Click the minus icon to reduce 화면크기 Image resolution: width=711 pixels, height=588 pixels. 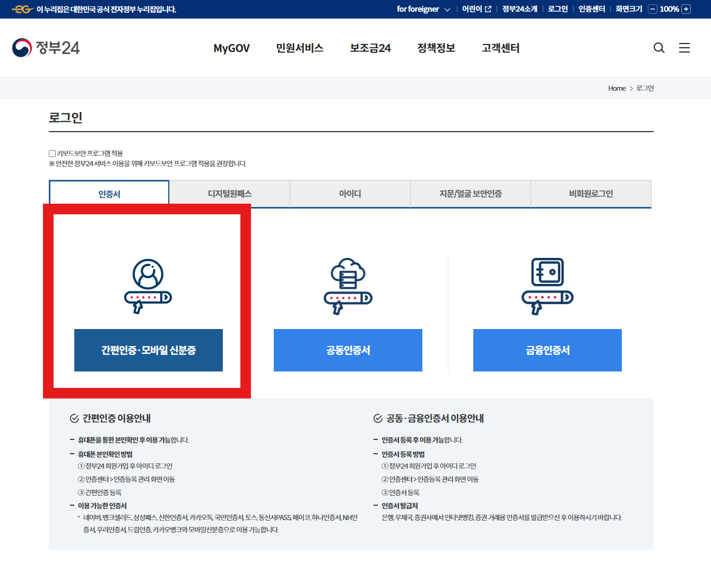coord(652,8)
